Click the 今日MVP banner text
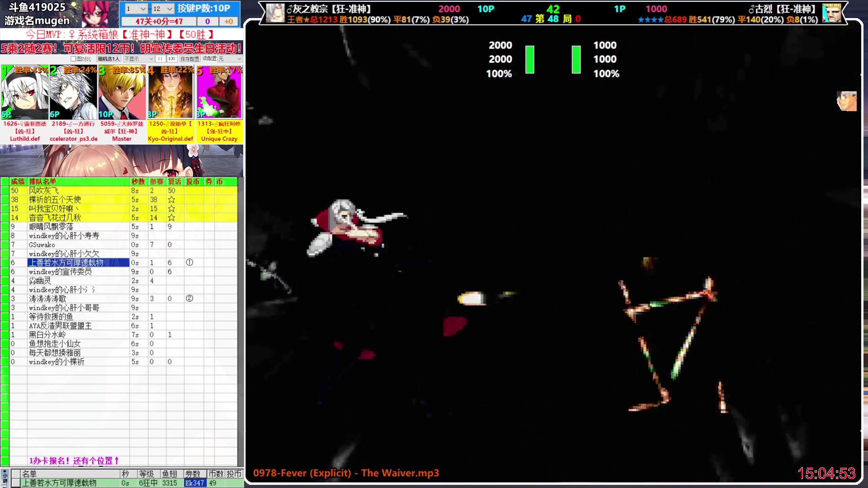Screen dimensions: 868x488 120,35
